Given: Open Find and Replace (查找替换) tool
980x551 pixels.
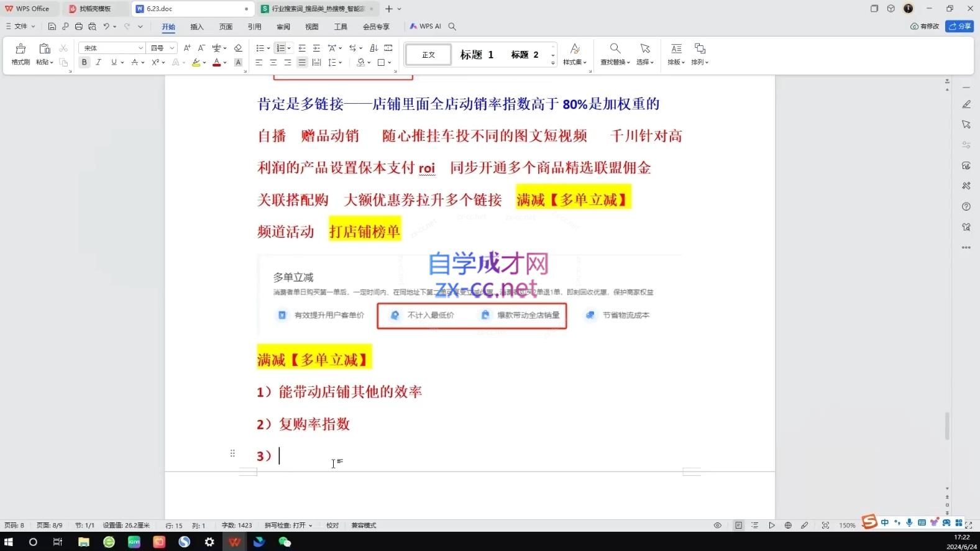Looking at the screenshot, I should [x=615, y=53].
